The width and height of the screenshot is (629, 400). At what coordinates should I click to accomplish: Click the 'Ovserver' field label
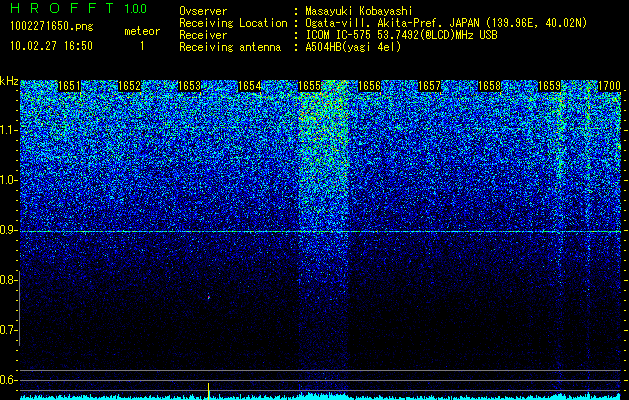[x=203, y=11]
